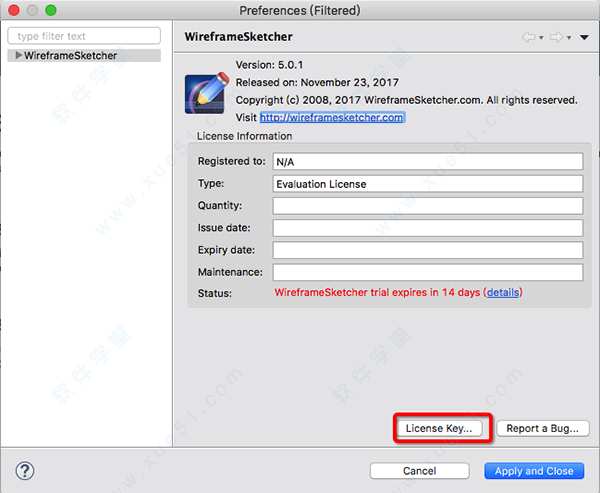Click the WireframeSketcher pencil logo icon
This screenshot has height=493, width=600.
click(x=207, y=93)
